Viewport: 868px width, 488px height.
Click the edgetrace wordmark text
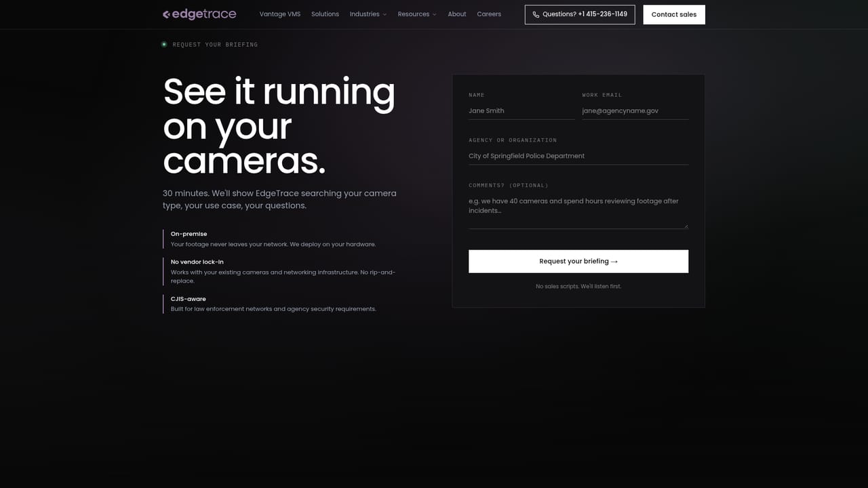point(204,14)
